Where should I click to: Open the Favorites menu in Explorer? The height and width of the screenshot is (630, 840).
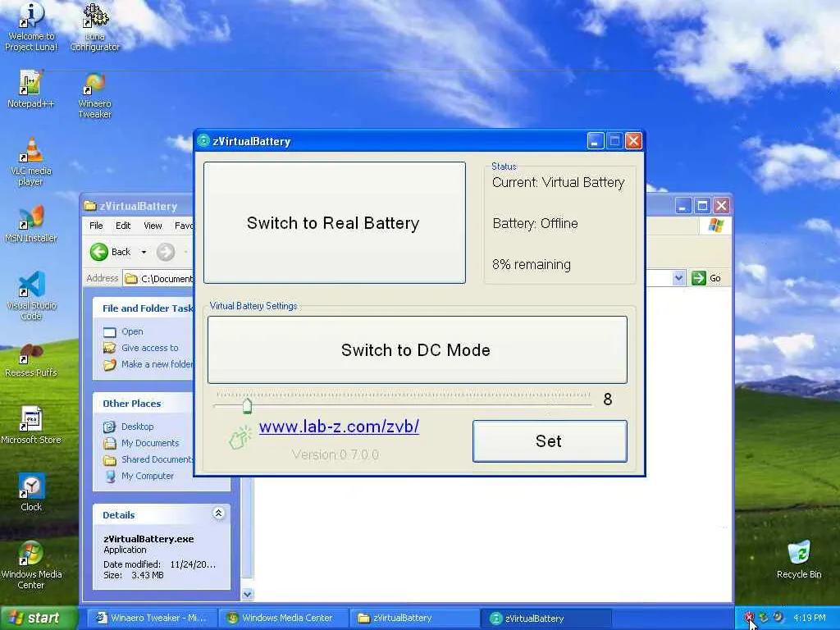point(184,226)
